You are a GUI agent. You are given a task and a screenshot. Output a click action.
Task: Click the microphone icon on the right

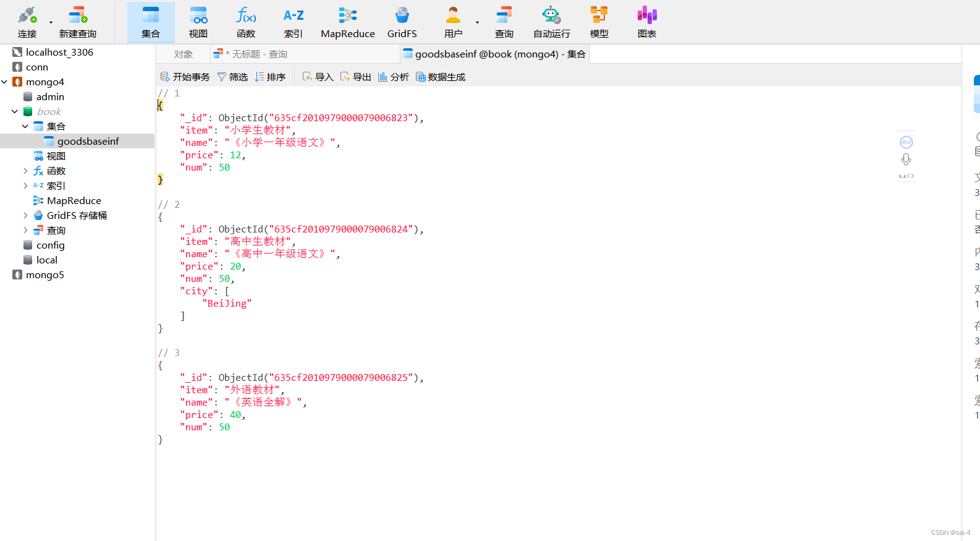pyautogui.click(x=906, y=160)
